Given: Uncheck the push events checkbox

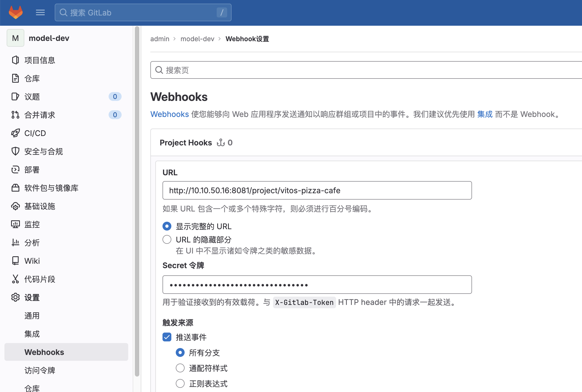Looking at the screenshot, I should pos(167,337).
